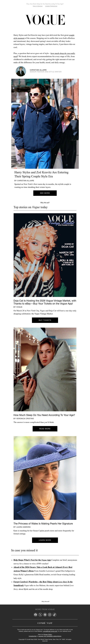
Task: Click Christian Allaire's author avatar
Action: (x=21, y=72)
